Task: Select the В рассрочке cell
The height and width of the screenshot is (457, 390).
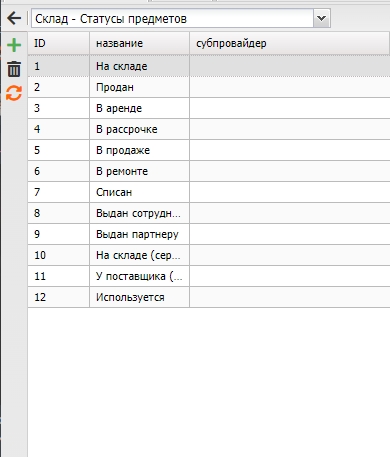Action: click(139, 129)
